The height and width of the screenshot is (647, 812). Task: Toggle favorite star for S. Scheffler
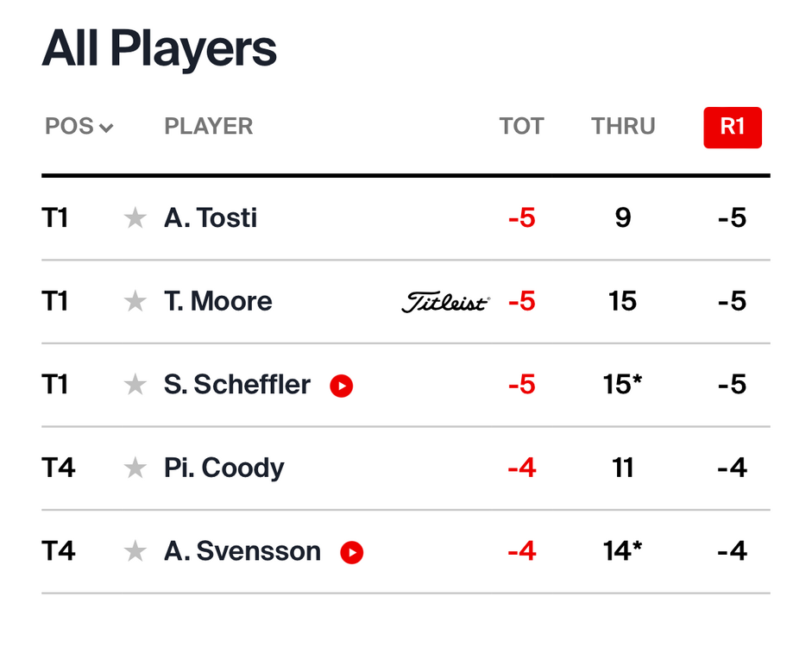click(x=135, y=385)
